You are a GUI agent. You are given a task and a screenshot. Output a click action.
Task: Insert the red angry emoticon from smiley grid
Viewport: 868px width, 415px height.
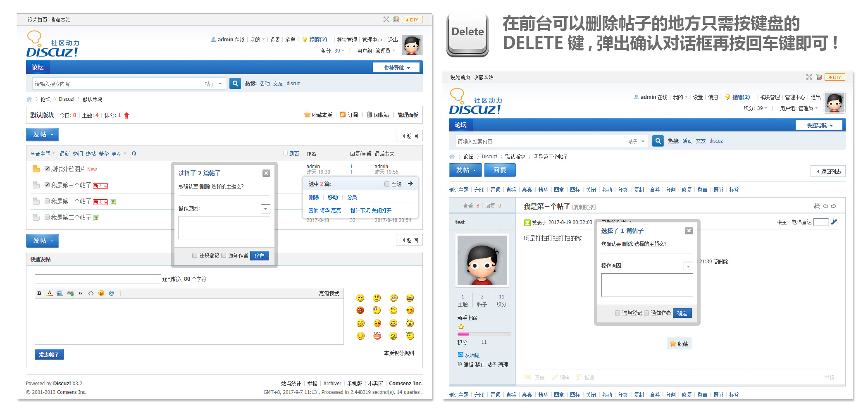tap(360, 310)
